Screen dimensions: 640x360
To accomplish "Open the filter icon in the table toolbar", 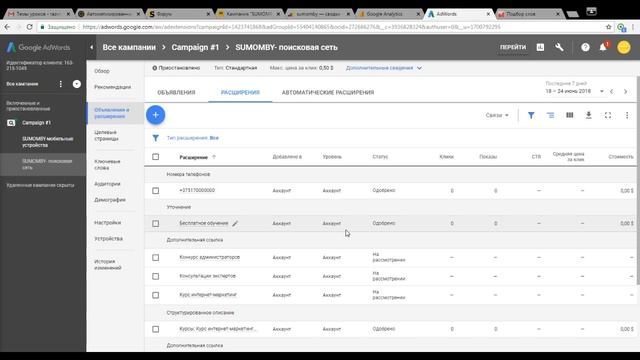I will click(x=531, y=116).
